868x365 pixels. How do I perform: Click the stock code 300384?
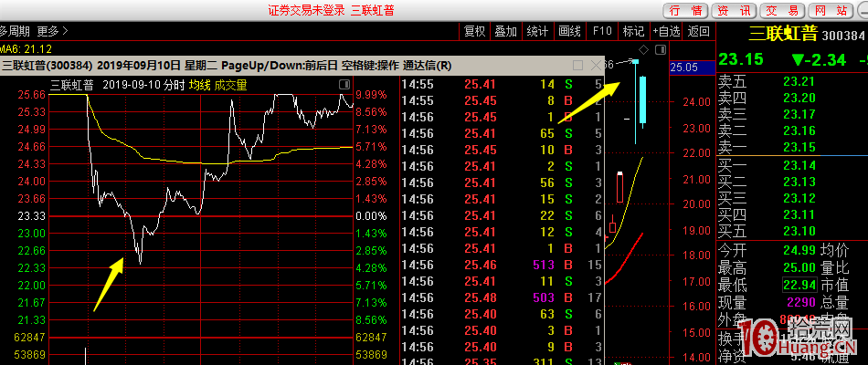point(843,36)
